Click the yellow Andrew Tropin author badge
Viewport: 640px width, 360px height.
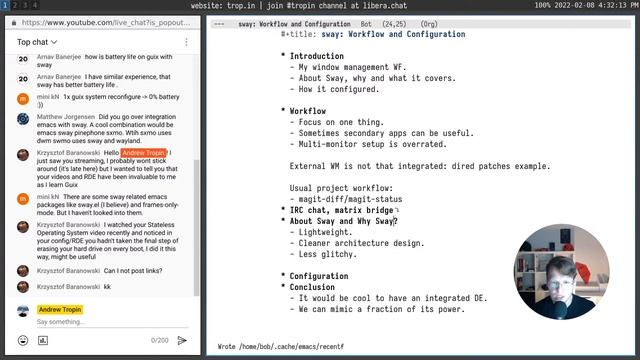pyautogui.click(x=60, y=309)
